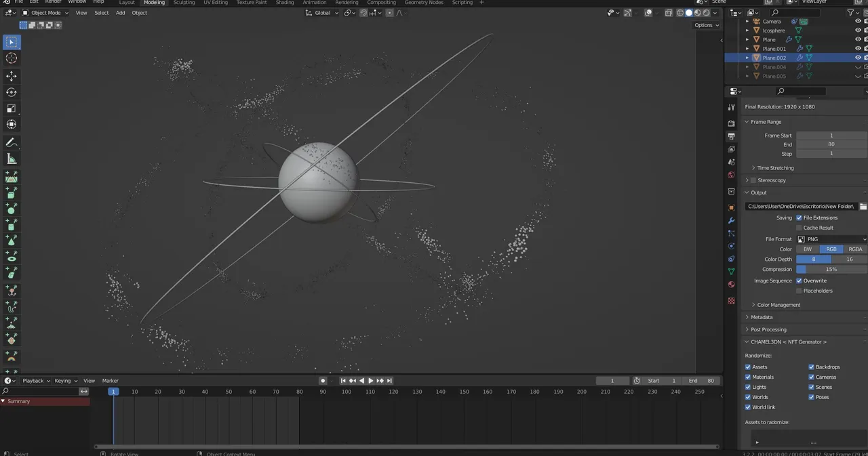Open the Texture properties tab

[x=731, y=300]
